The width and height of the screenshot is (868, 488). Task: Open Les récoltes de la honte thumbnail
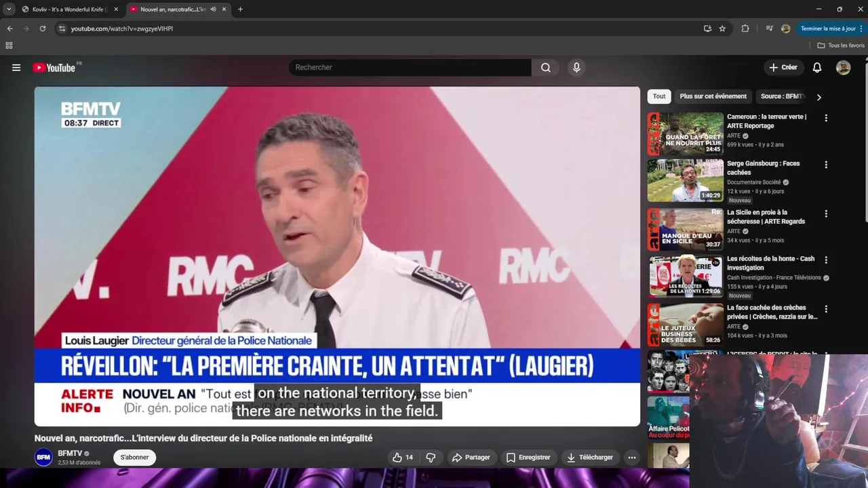[x=685, y=276]
